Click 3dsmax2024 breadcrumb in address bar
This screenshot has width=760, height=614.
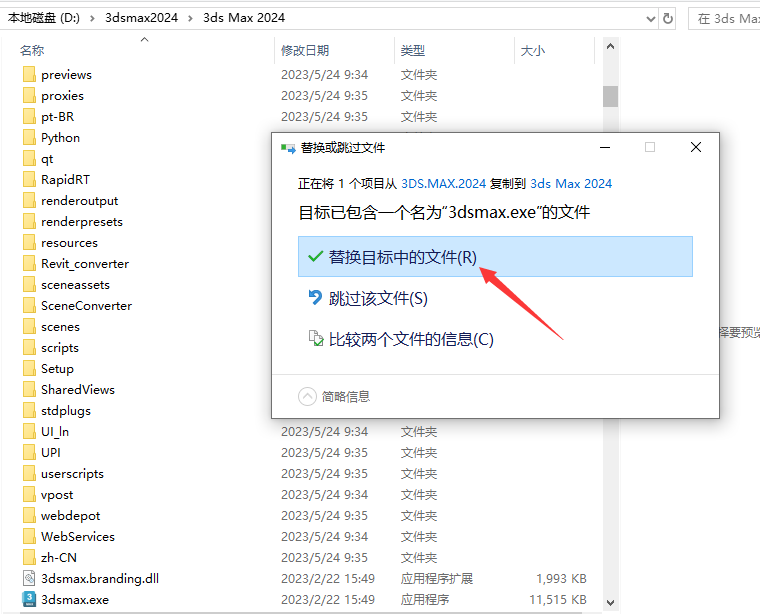point(142,18)
